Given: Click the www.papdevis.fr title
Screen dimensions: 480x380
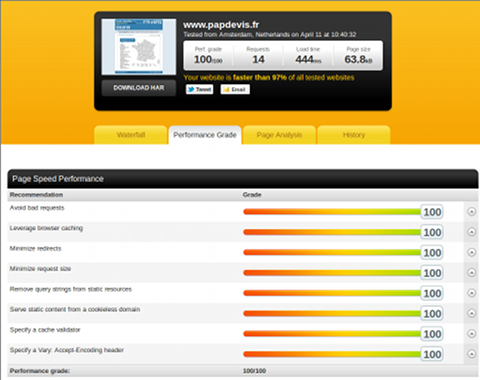Looking at the screenshot, I should [x=221, y=25].
